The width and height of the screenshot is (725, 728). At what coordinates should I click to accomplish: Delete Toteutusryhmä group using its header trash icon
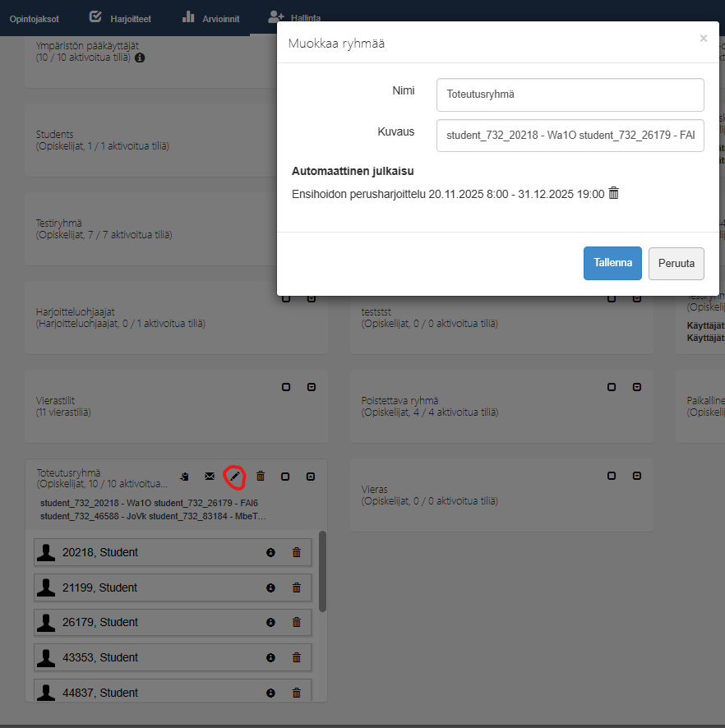261,476
